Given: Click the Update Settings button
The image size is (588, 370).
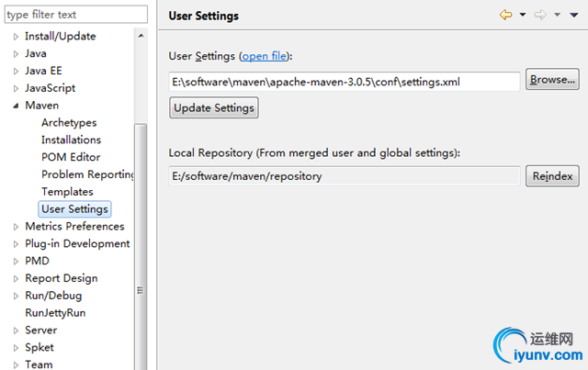Looking at the screenshot, I should [214, 108].
